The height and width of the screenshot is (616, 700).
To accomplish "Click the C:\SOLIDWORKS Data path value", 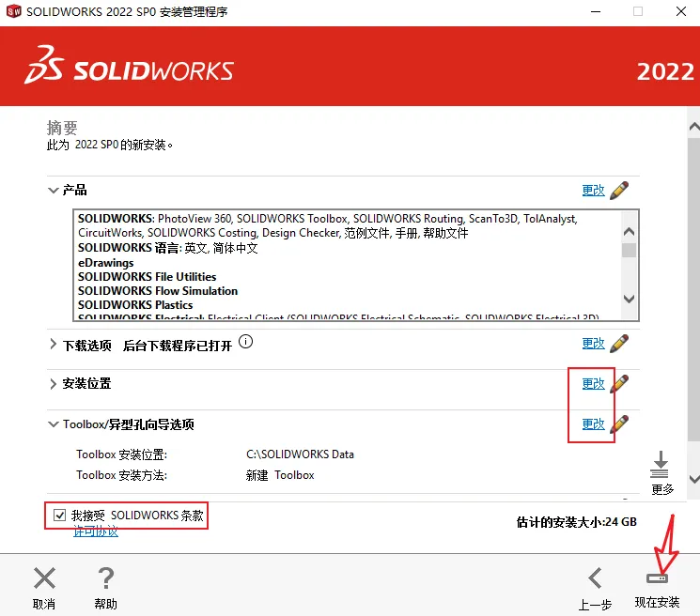I will (300, 454).
